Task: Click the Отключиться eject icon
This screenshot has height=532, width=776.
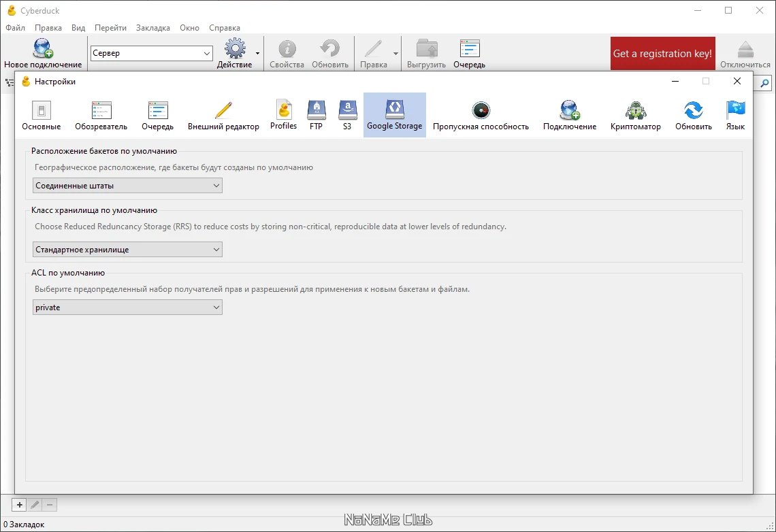Action: point(745,49)
